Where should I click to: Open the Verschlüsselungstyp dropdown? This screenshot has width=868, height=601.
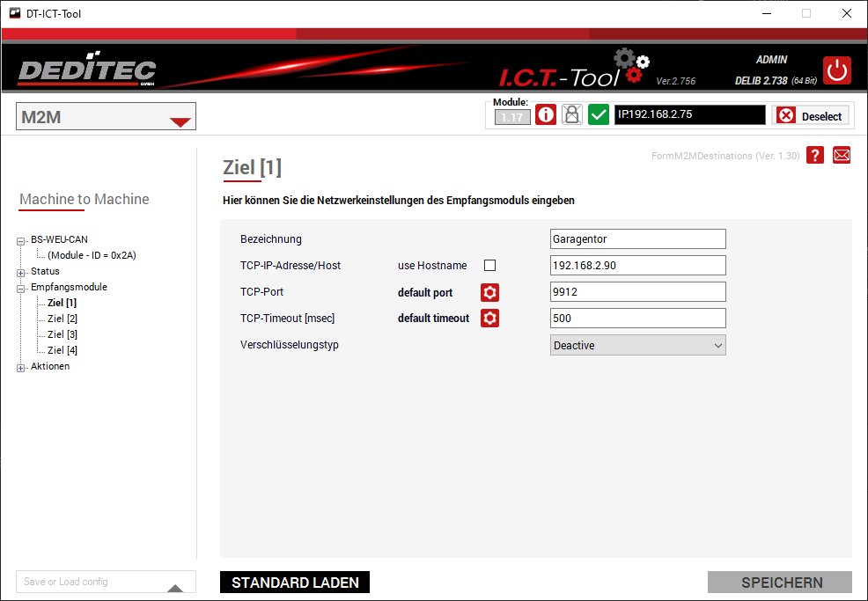point(637,346)
